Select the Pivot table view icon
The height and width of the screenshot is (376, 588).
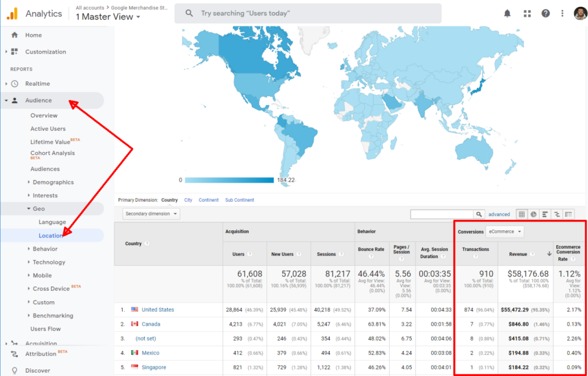569,214
